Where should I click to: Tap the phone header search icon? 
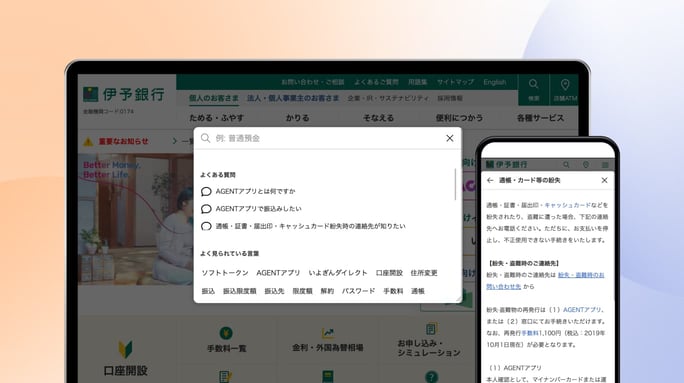pyautogui.click(x=566, y=164)
